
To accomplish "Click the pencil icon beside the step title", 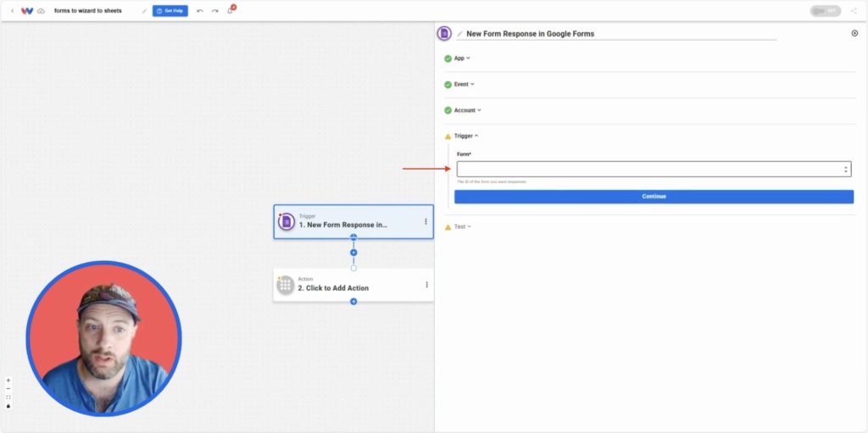I will (460, 33).
